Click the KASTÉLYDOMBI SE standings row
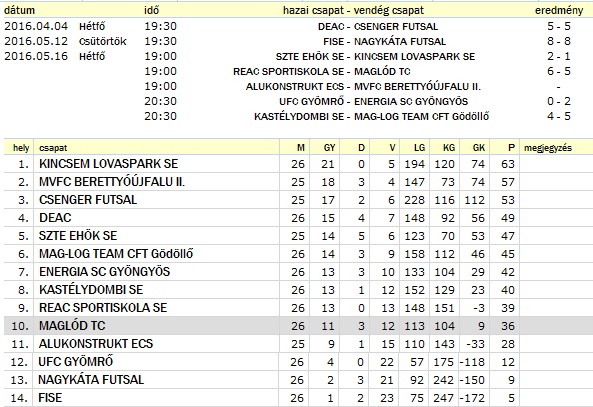The image size is (593, 407). 298,290
